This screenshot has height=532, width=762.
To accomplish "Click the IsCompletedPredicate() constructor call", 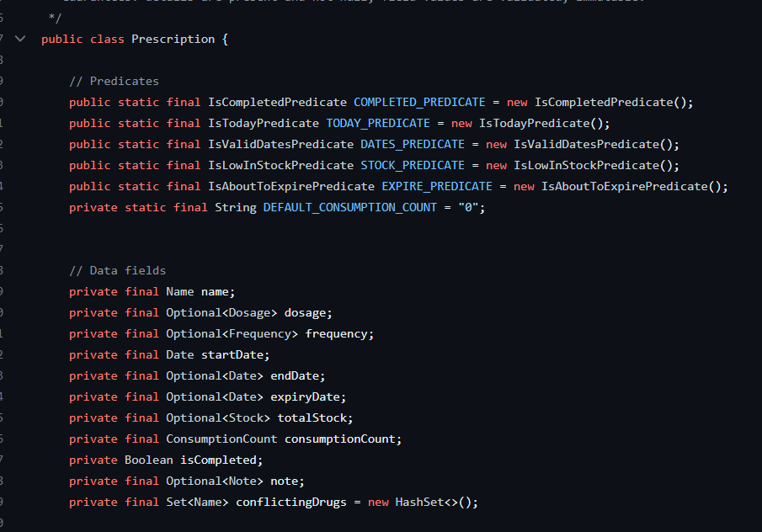I will tap(610, 103).
